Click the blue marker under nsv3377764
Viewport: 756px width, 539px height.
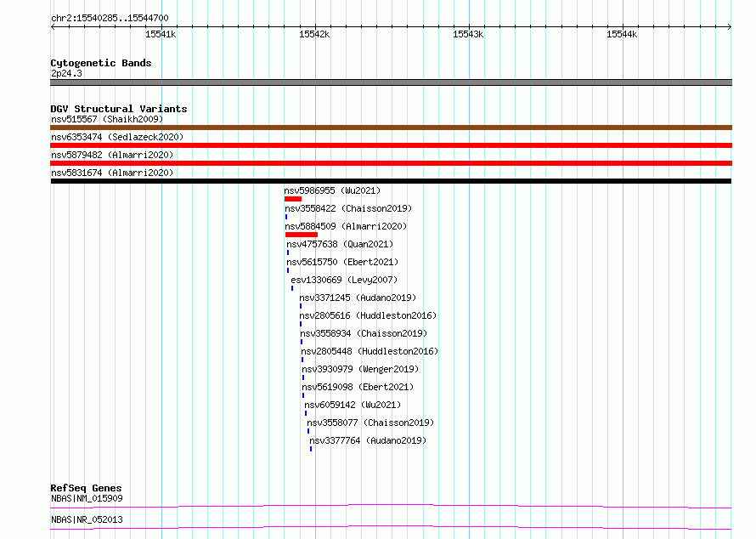point(311,449)
